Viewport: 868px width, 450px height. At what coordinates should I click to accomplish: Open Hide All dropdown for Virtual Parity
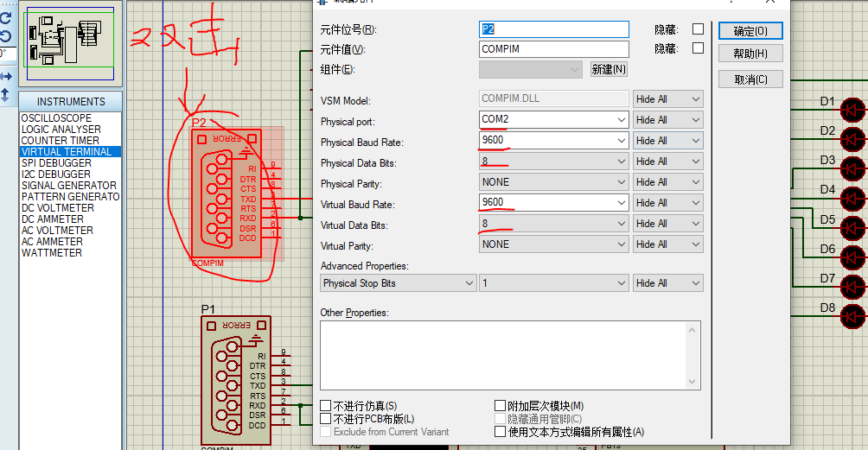(x=668, y=244)
